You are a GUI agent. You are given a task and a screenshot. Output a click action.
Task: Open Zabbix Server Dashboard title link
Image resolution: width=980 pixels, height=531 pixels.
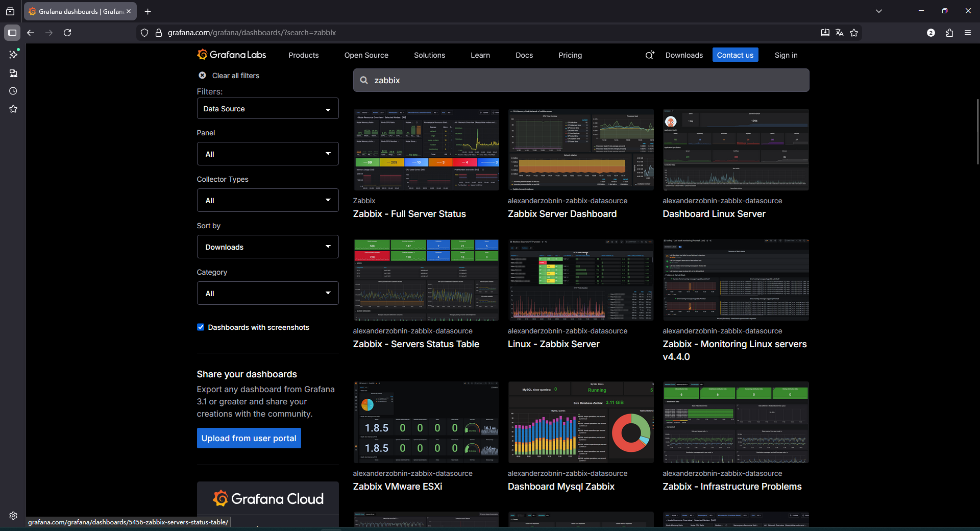coord(562,214)
